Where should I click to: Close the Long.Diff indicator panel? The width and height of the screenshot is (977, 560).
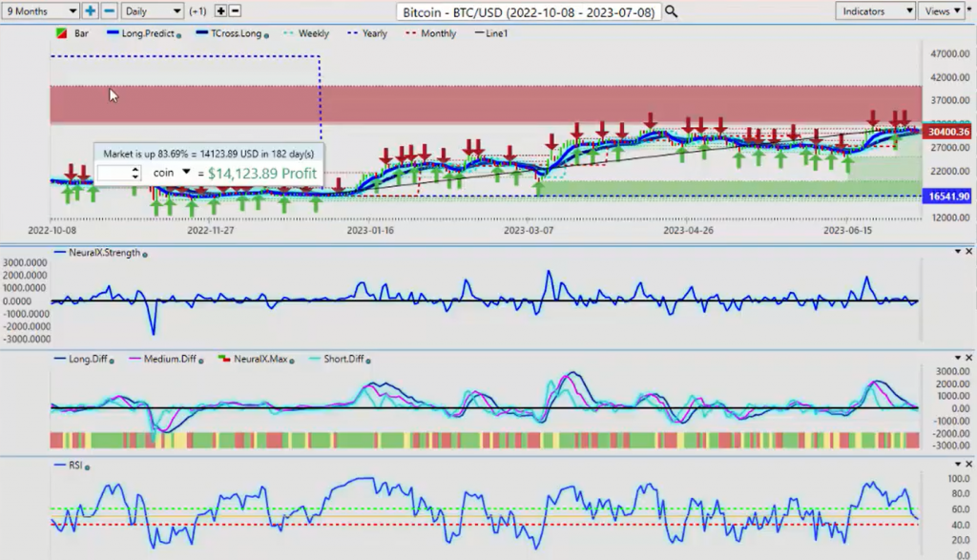click(x=969, y=358)
